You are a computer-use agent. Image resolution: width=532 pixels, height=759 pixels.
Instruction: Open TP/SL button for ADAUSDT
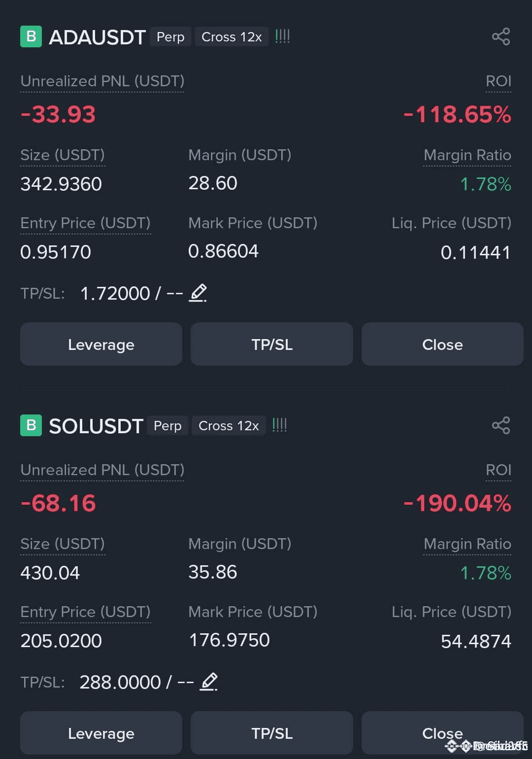point(272,344)
